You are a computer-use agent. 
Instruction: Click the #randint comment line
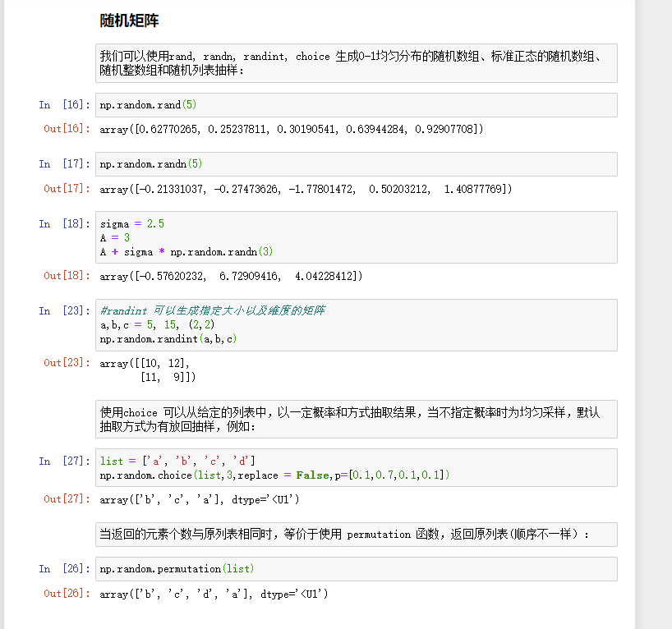coord(213,310)
